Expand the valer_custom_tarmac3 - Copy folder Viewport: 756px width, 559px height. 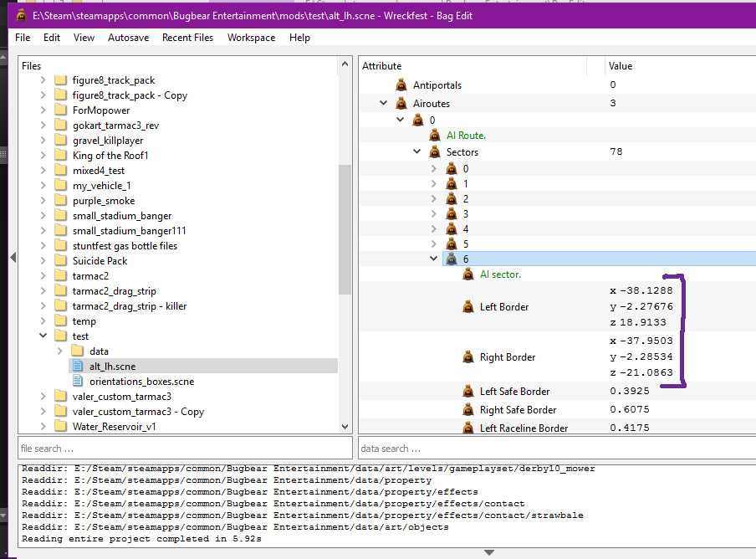click(43, 412)
